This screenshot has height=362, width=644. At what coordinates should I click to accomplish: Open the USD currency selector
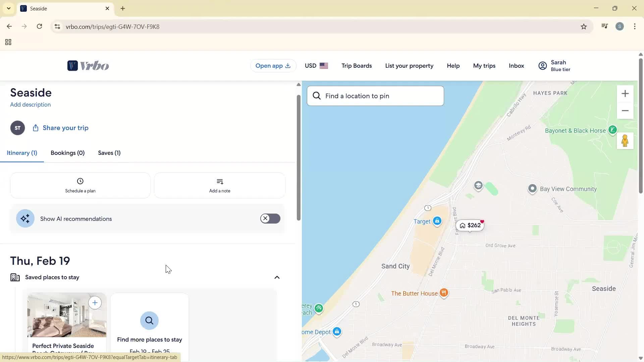[316, 65]
